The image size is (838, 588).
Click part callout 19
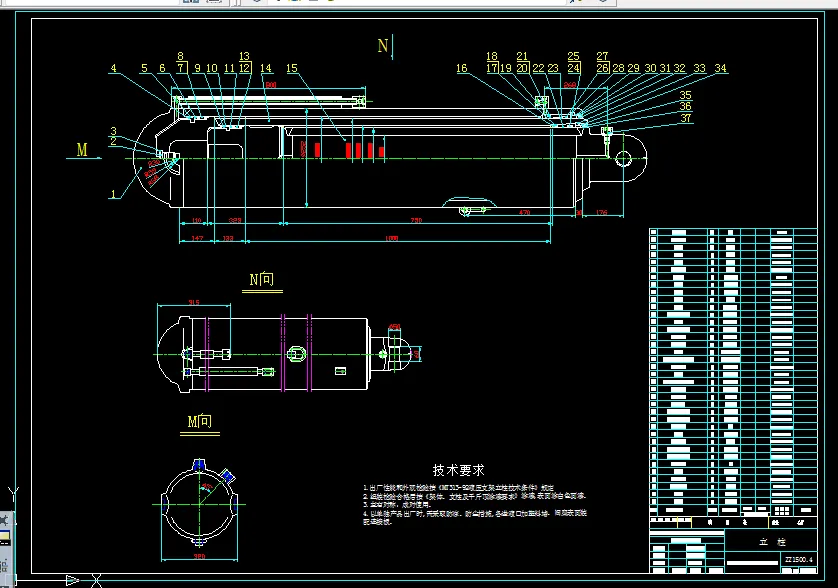coord(506,68)
